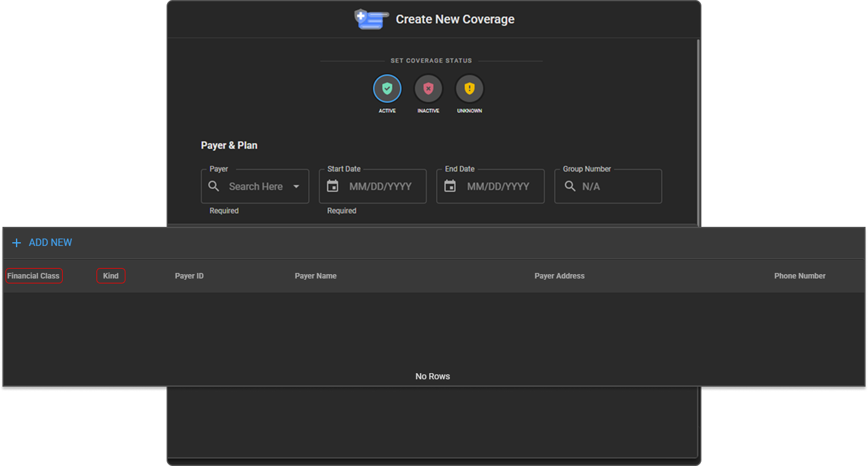The height and width of the screenshot is (466, 868).
Task: Select the Active coverage status shield
Action: (387, 89)
